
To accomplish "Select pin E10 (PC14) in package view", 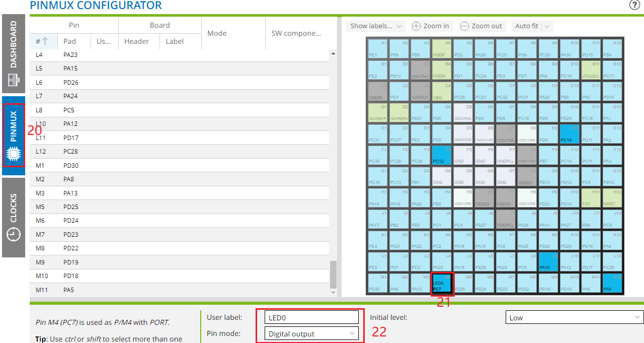I will pos(569,134).
